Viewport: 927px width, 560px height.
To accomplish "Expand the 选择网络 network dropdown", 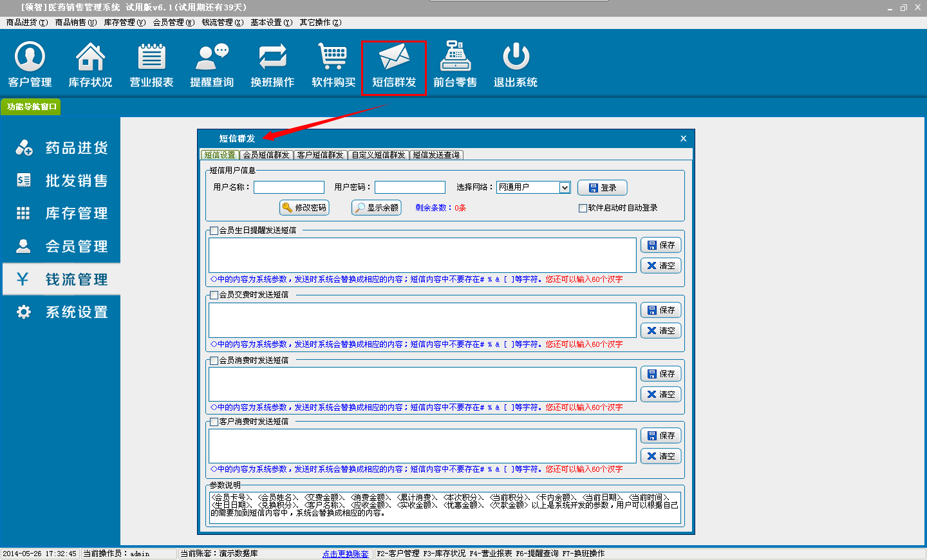I will tap(565, 187).
